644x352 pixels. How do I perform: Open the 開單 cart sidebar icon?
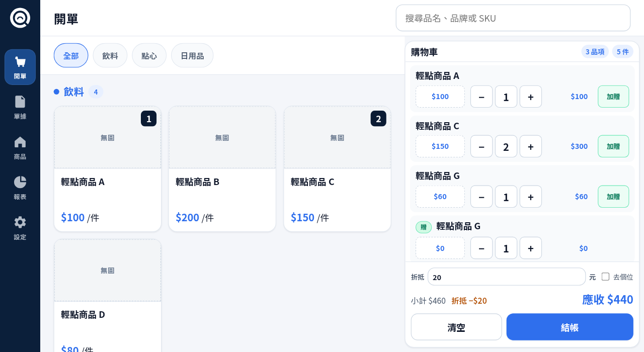(20, 67)
